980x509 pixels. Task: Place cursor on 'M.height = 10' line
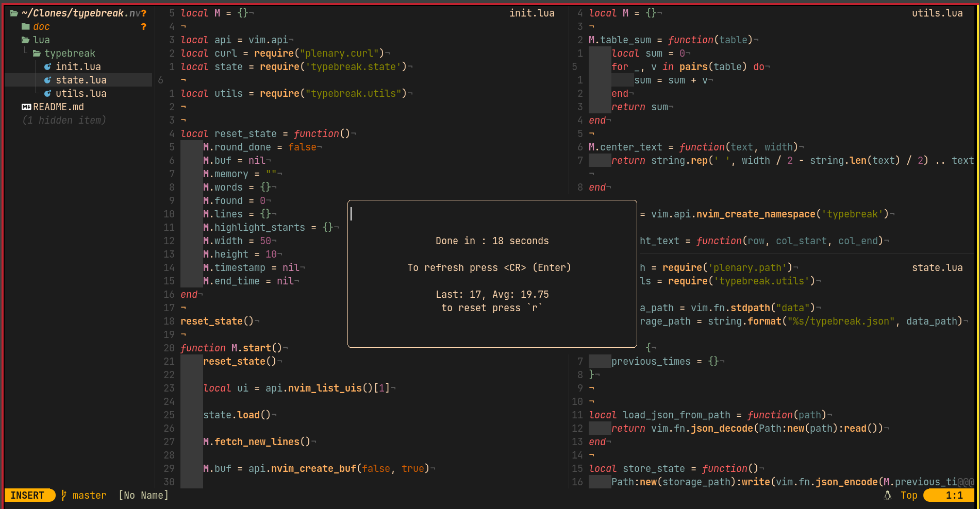240,254
